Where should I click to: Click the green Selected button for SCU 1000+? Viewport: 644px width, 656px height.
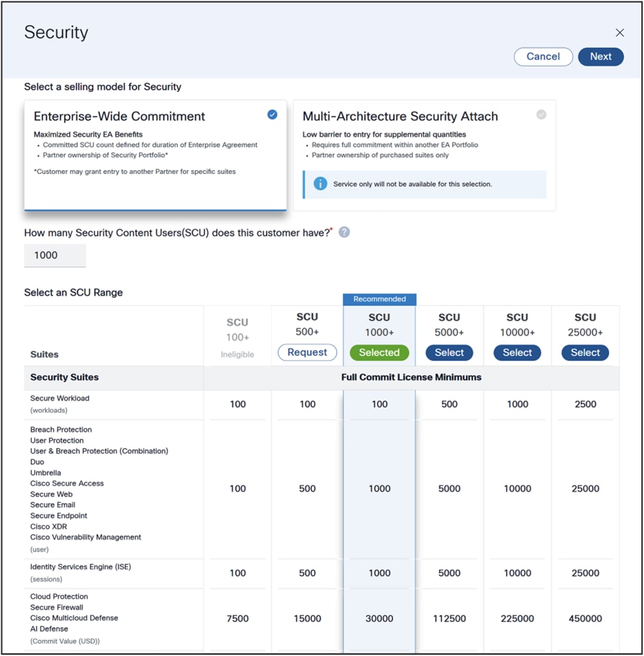pos(379,353)
